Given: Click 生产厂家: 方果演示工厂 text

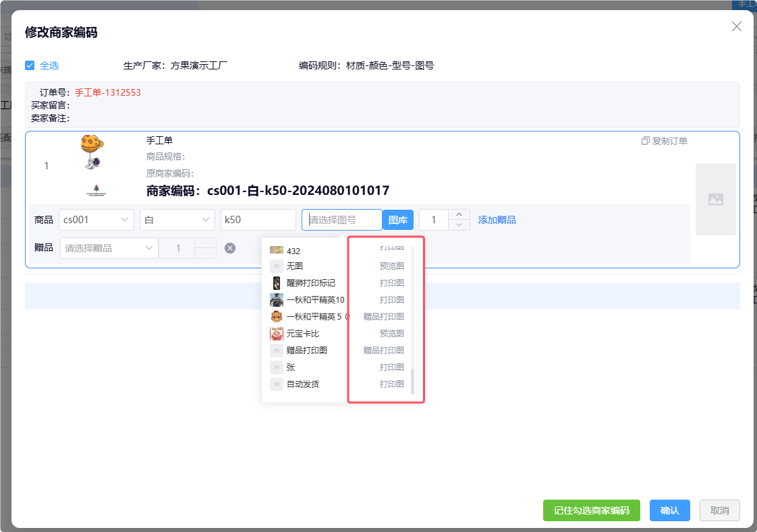Looking at the screenshot, I should coord(175,65).
